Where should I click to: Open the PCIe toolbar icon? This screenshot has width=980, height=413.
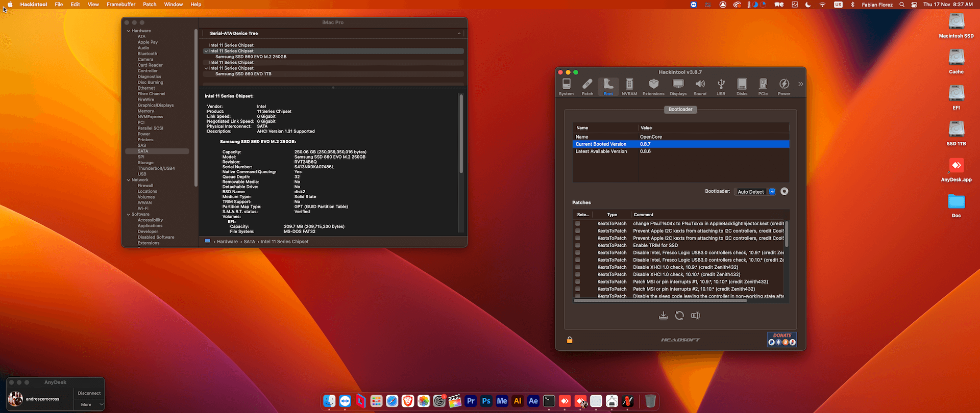click(763, 87)
